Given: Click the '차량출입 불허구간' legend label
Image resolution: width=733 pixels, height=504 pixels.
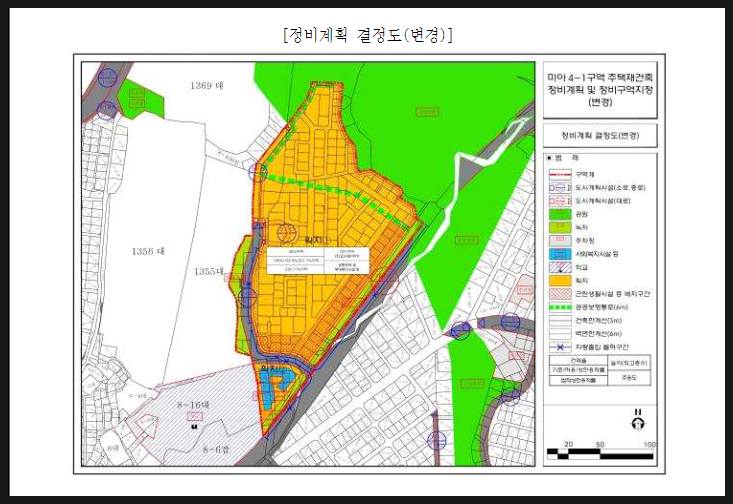Looking at the screenshot, I should 602,347.
